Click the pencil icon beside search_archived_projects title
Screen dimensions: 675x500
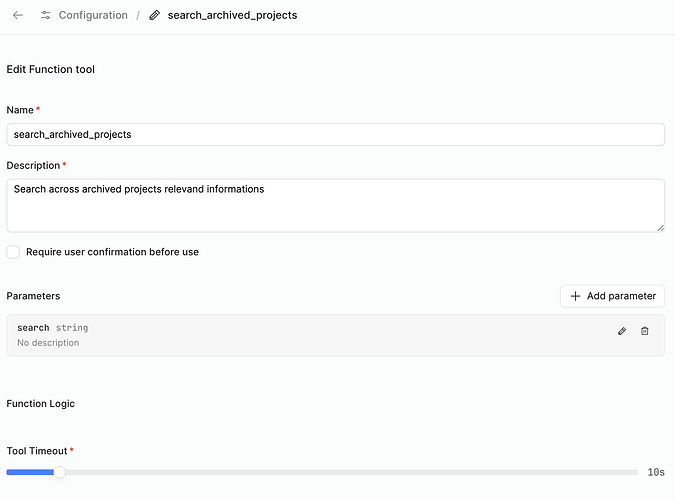[154, 16]
